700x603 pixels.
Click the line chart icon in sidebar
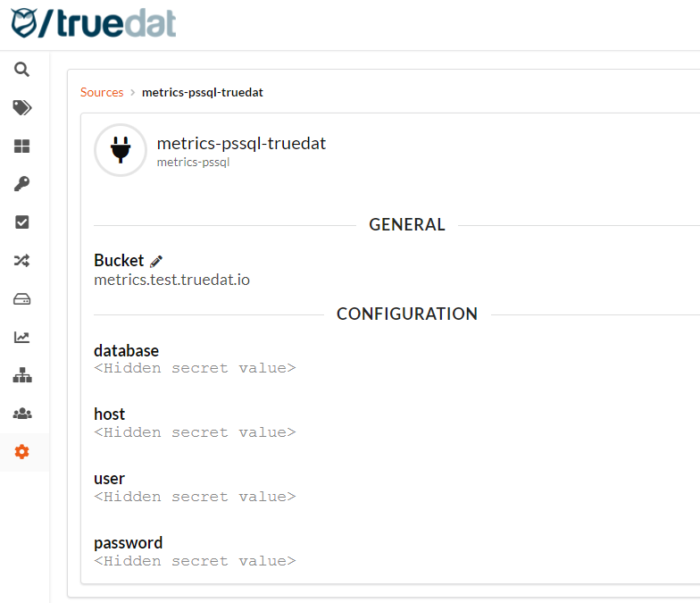pyautogui.click(x=22, y=338)
